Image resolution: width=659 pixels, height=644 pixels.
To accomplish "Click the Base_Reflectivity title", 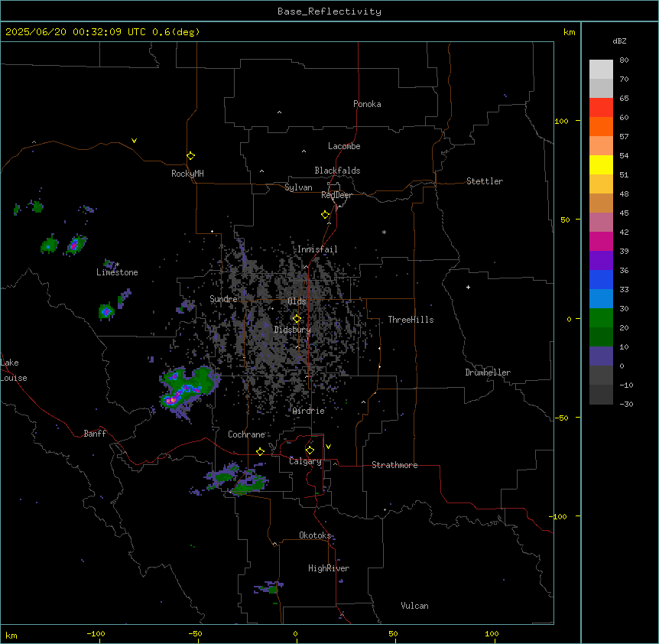I will (x=329, y=11).
